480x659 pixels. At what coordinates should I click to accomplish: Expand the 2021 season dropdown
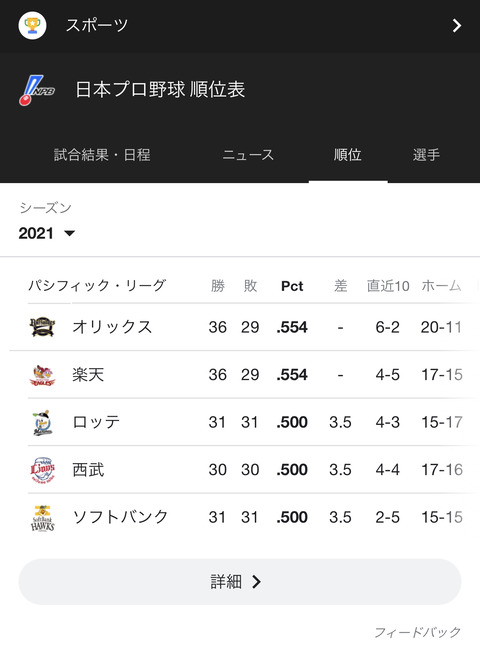click(47, 233)
